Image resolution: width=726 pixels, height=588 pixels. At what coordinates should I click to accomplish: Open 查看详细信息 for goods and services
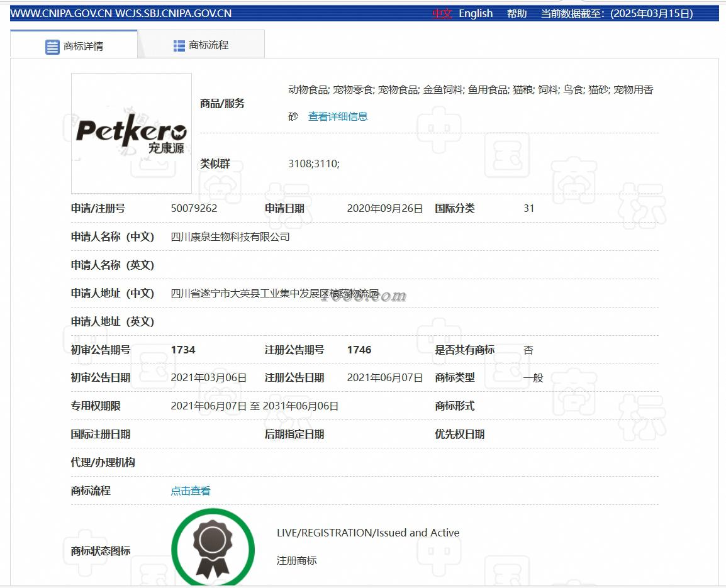338,117
